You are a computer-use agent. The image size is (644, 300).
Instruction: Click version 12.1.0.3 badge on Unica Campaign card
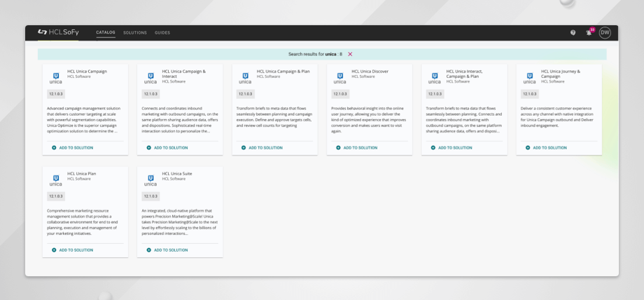[56, 94]
